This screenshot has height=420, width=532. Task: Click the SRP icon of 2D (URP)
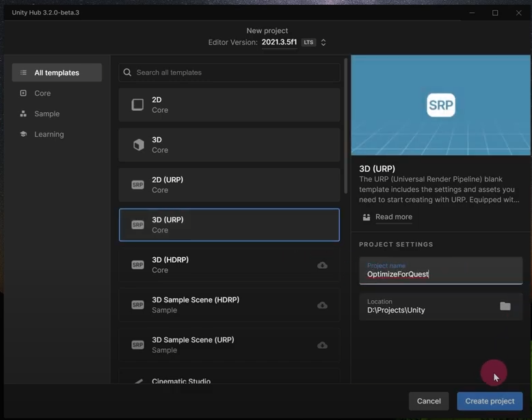pos(137,185)
